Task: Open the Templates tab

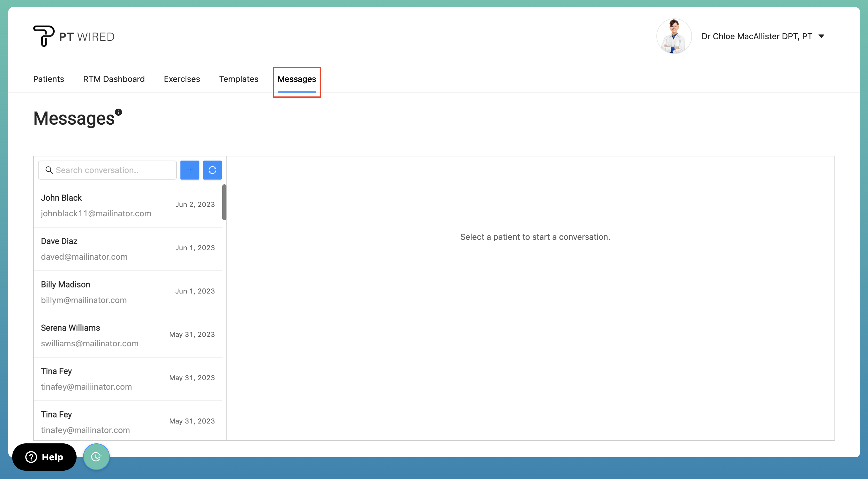Action: click(x=239, y=79)
